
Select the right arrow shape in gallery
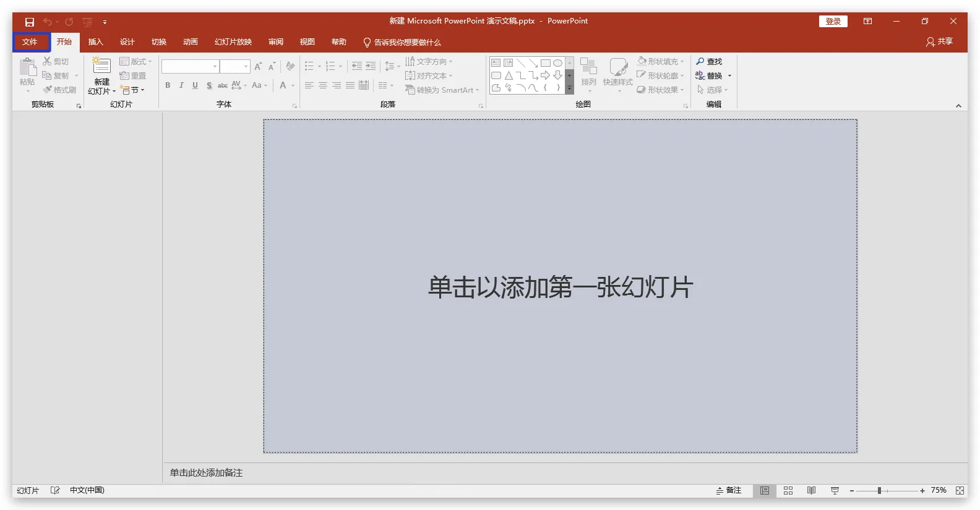(545, 75)
